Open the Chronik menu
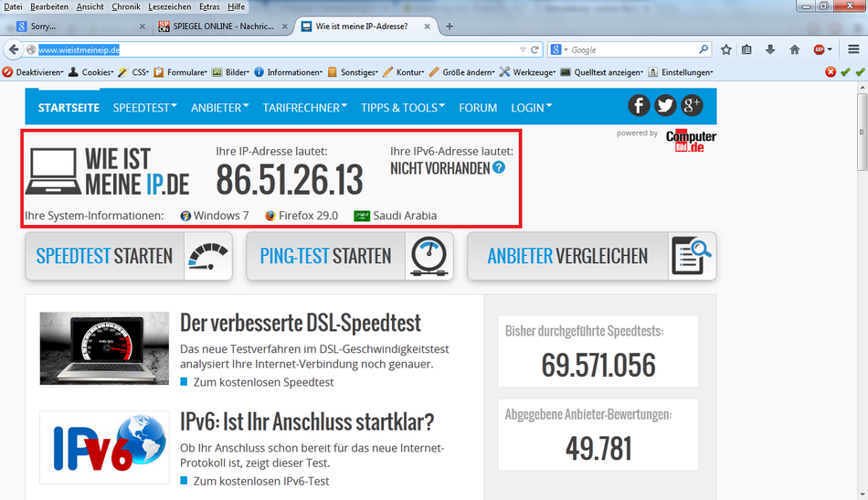This screenshot has width=868, height=500. (x=126, y=6)
